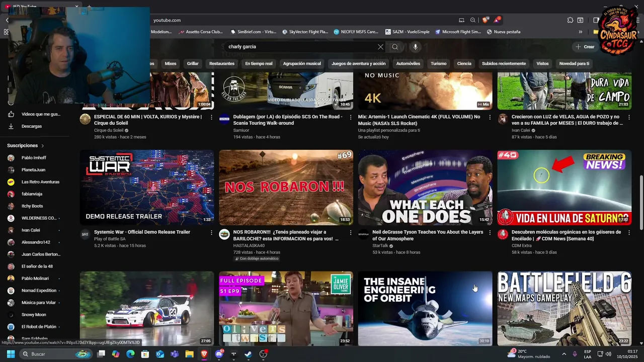
Task: Open Discord from the taskbar
Action: point(219,354)
